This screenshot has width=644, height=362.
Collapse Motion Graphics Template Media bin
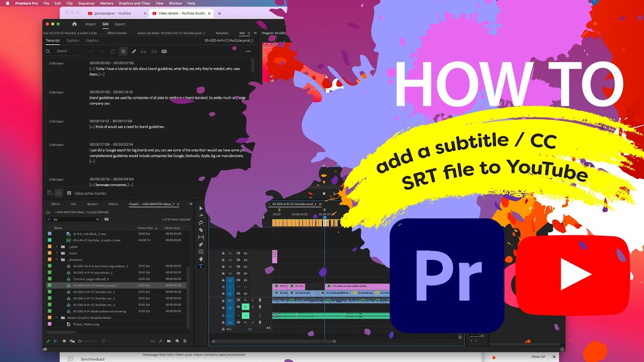click(56, 318)
